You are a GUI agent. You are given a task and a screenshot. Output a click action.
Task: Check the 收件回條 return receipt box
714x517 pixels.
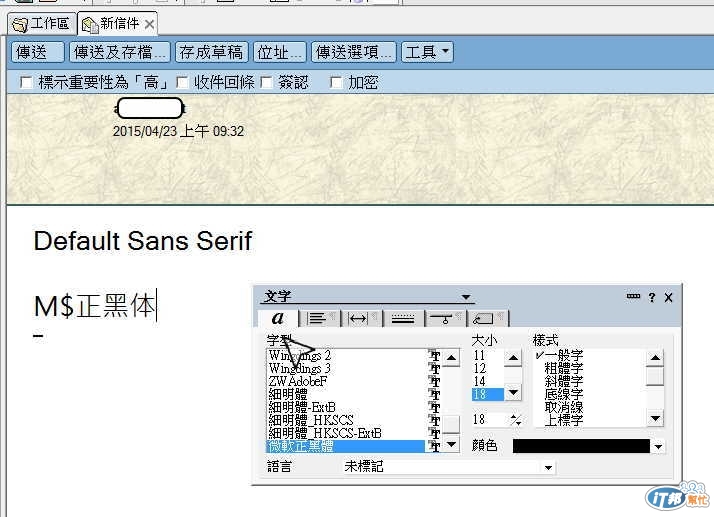[x=182, y=82]
